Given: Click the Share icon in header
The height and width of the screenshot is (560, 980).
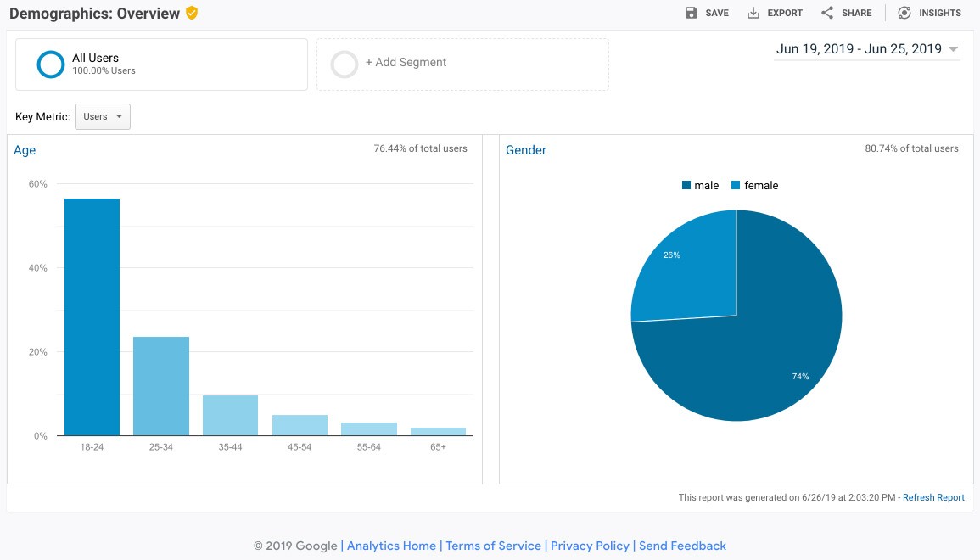Looking at the screenshot, I should click(827, 13).
